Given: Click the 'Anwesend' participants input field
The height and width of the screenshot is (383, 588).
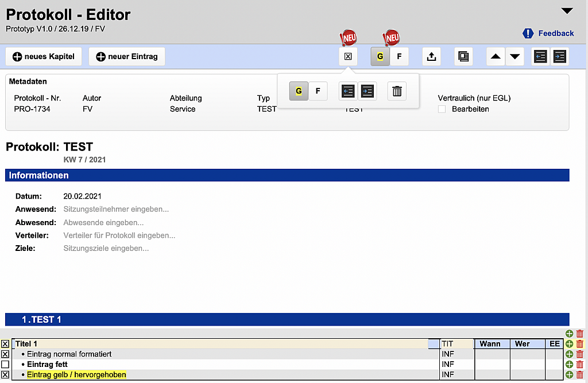Looking at the screenshot, I should click(x=116, y=209).
